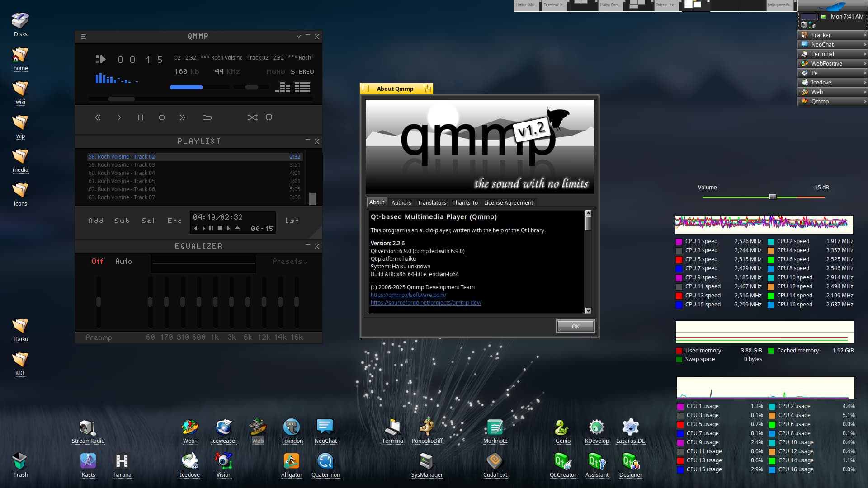Image resolution: width=868 pixels, height=488 pixels.
Task: Skip to next track in Qmmp main window
Action: (183, 117)
